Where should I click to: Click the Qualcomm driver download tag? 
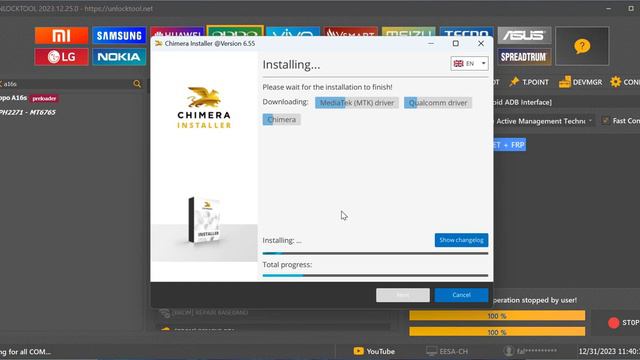tap(438, 103)
